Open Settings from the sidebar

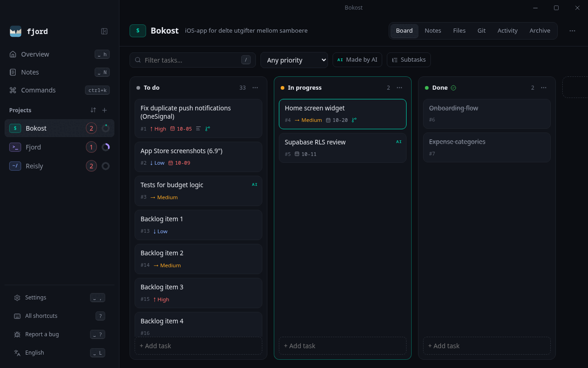tap(59, 298)
